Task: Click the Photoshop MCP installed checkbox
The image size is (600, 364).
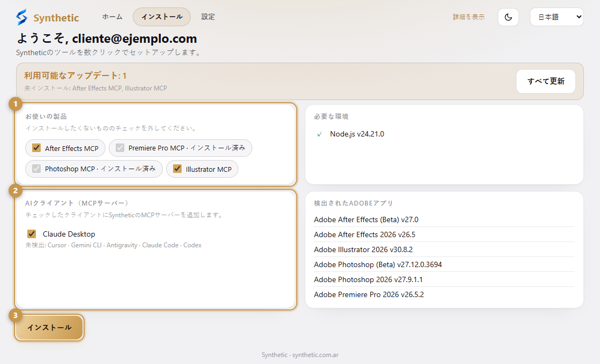Action: click(36, 169)
